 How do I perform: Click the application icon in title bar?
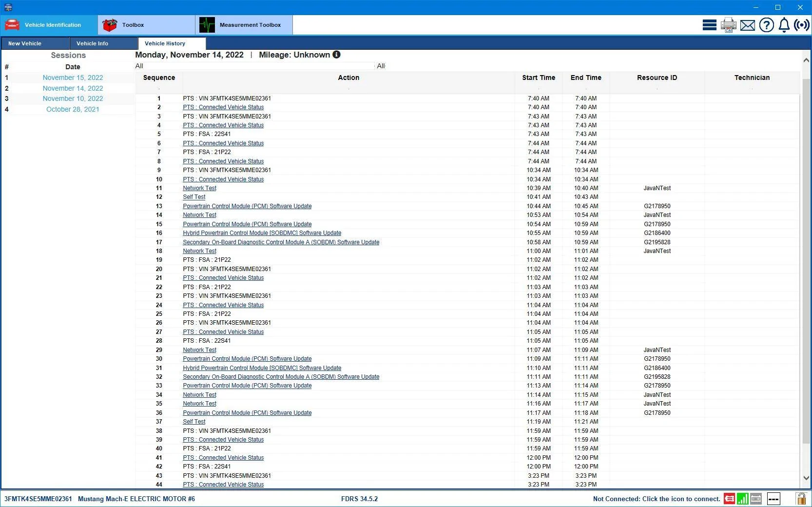pyautogui.click(x=8, y=7)
